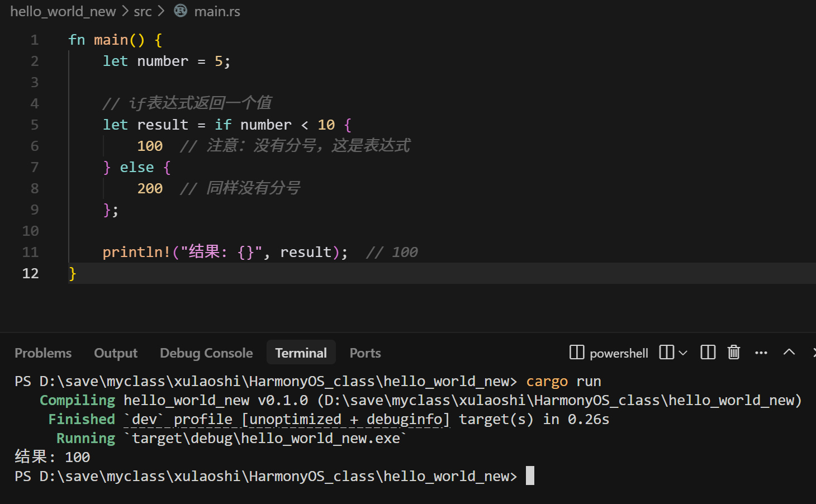Click 'fn main()' in the editor
Screen dimensions: 816x504
[106, 40]
